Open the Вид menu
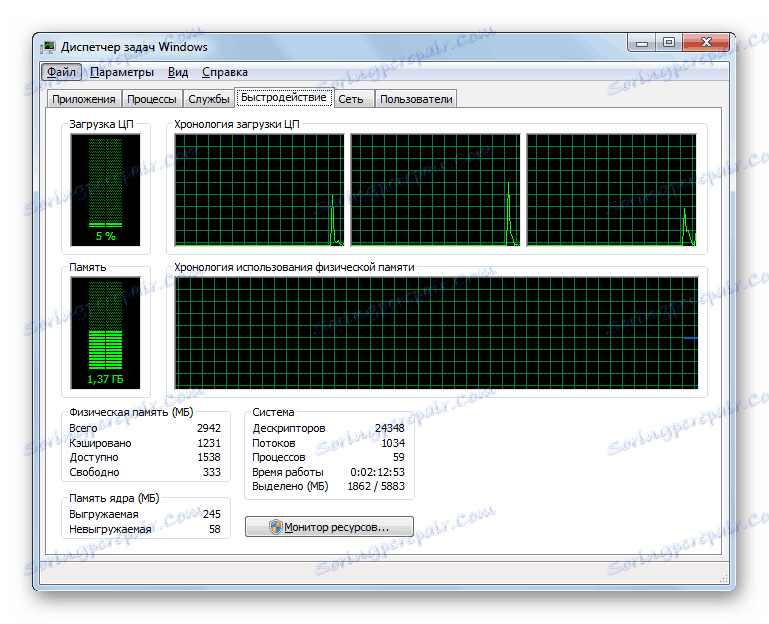Viewport: 769px width, 624px height. point(178,72)
